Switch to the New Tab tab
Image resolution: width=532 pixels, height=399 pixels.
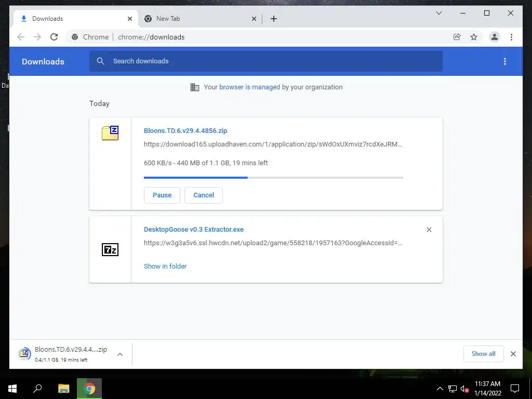pos(200,19)
